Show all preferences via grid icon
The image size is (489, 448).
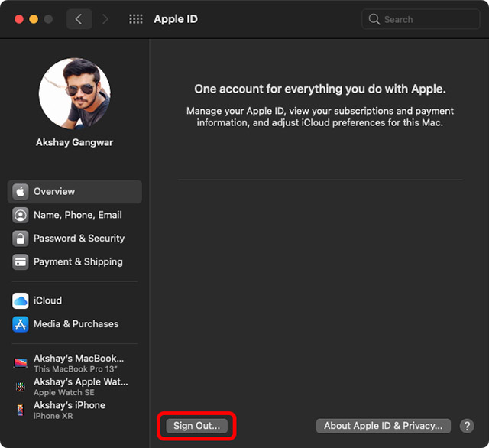click(x=136, y=19)
